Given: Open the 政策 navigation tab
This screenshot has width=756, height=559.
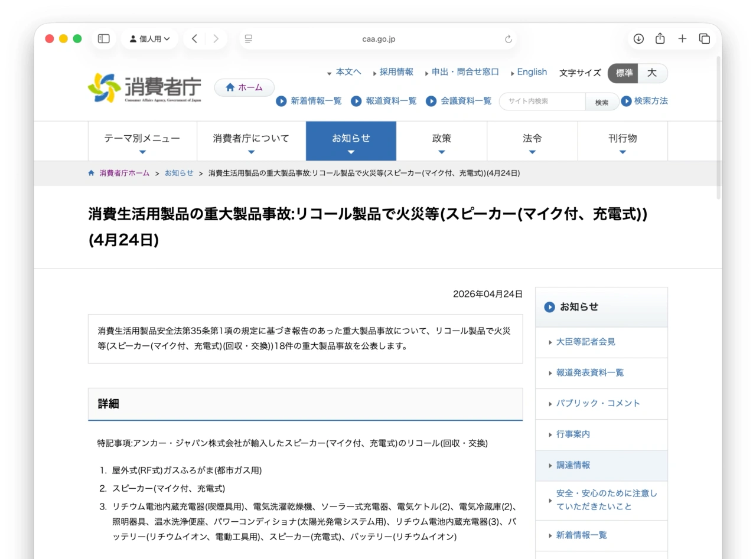Looking at the screenshot, I should pyautogui.click(x=442, y=141).
